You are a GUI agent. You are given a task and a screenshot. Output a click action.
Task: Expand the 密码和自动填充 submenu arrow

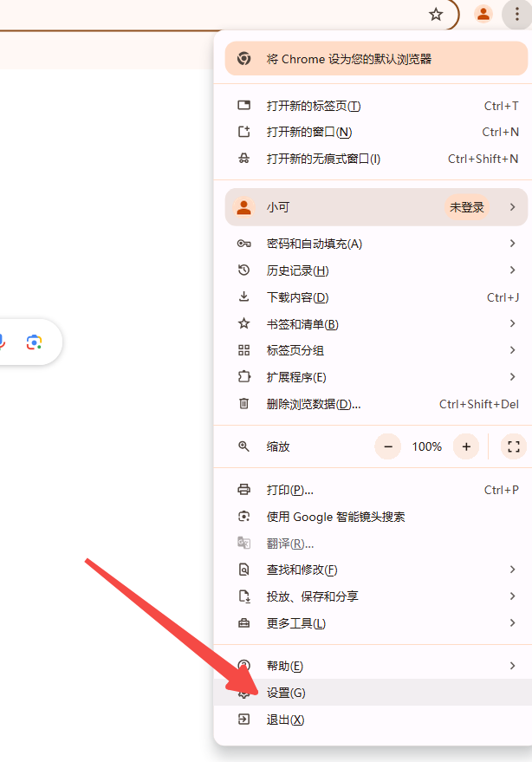point(513,243)
